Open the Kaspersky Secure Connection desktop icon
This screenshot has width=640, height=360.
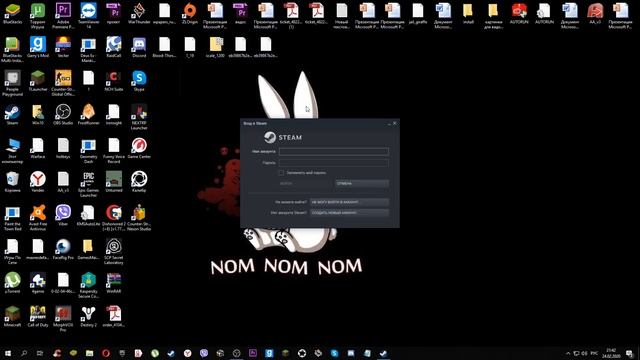88,285
